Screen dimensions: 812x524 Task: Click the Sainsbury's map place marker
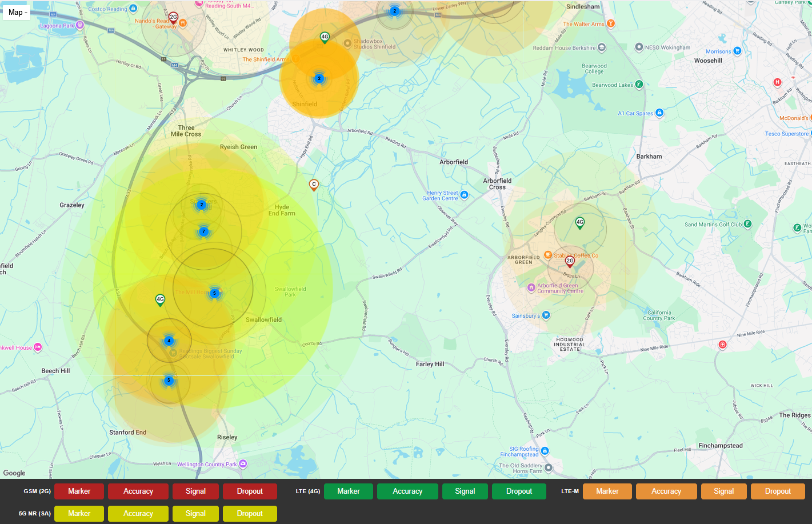point(546,315)
